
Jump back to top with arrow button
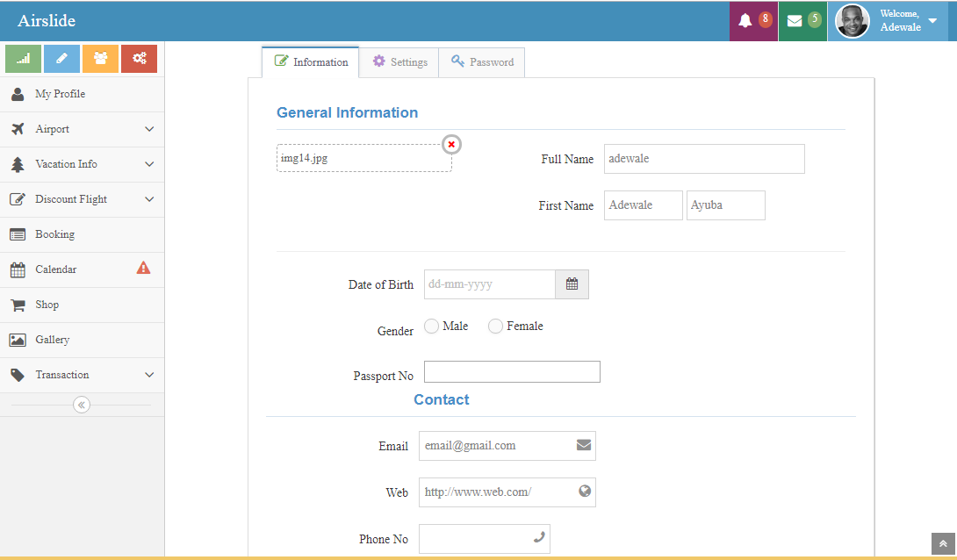coord(943,543)
